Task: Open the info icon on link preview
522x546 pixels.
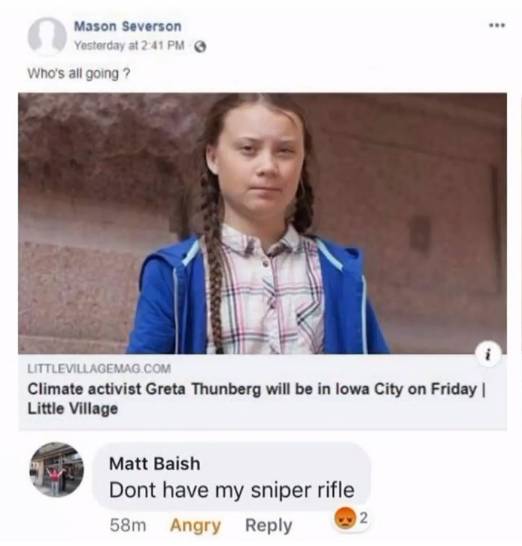Action: [x=488, y=354]
